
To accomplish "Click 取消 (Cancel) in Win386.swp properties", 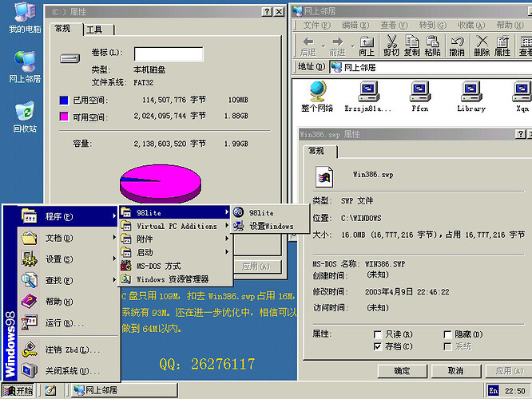I will pyautogui.click(x=455, y=371).
